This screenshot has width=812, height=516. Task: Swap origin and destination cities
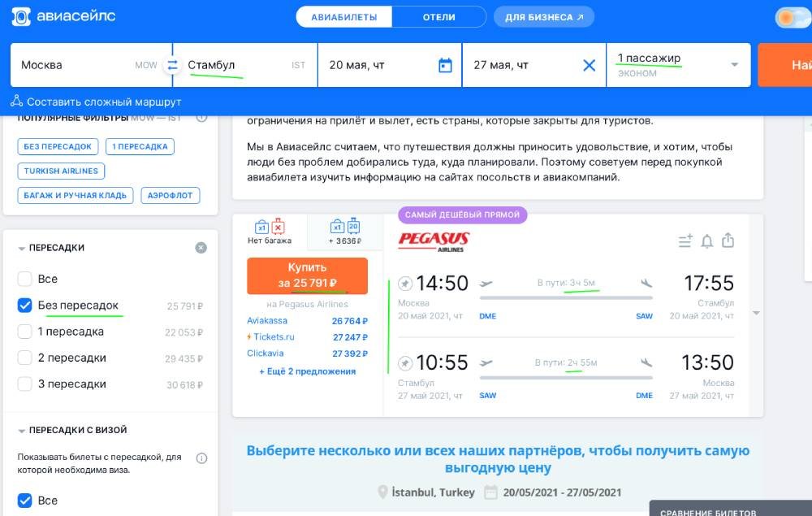click(171, 65)
